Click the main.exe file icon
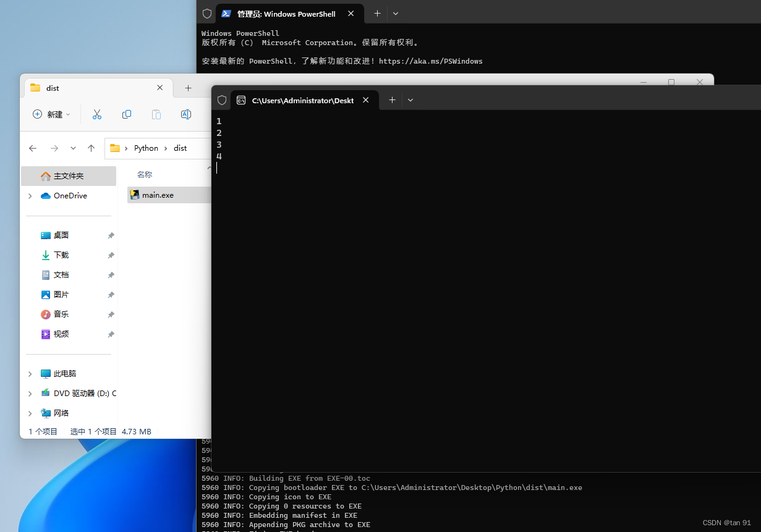The image size is (761, 532). pos(135,195)
